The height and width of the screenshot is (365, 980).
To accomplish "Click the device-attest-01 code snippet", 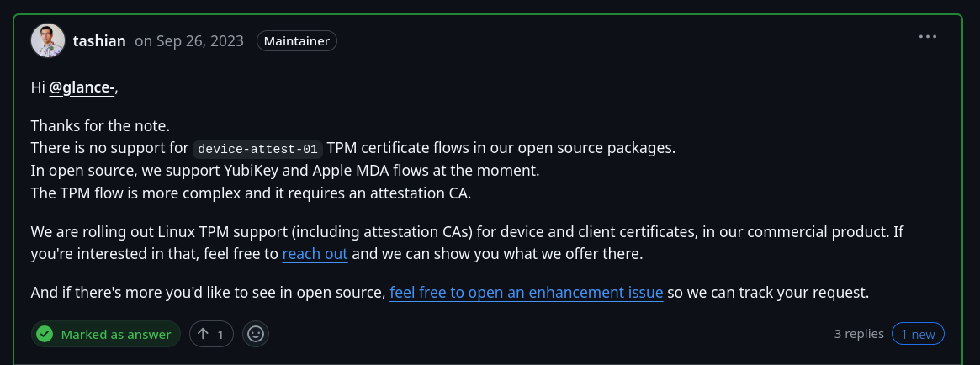I will pyautogui.click(x=257, y=149).
